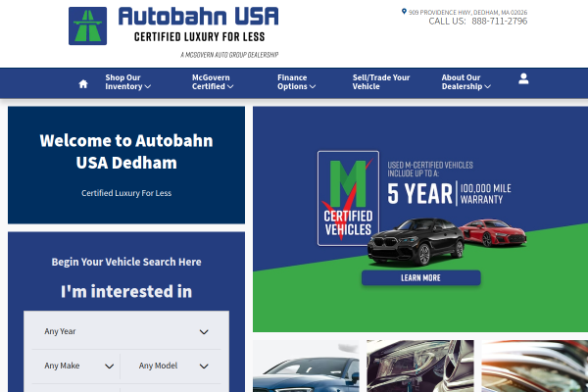This screenshot has width=588, height=392.
Task: Open the orange-tinted car thumbnail
Action: click(535, 367)
